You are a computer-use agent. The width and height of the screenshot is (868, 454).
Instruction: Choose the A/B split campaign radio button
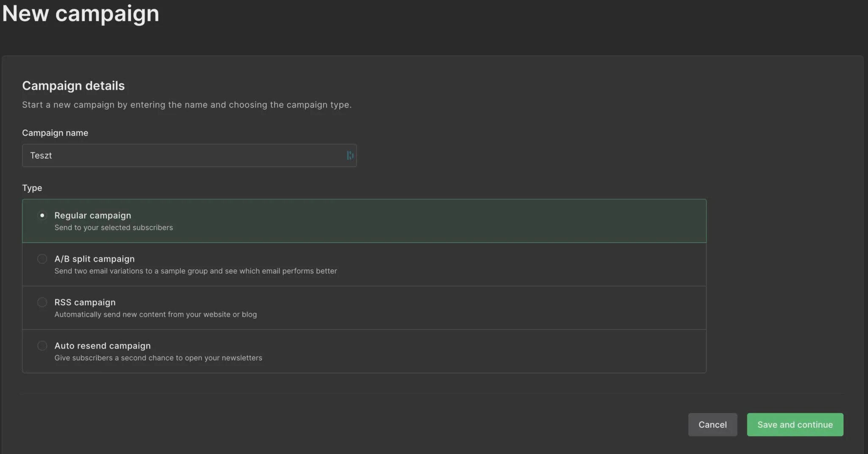tap(42, 259)
